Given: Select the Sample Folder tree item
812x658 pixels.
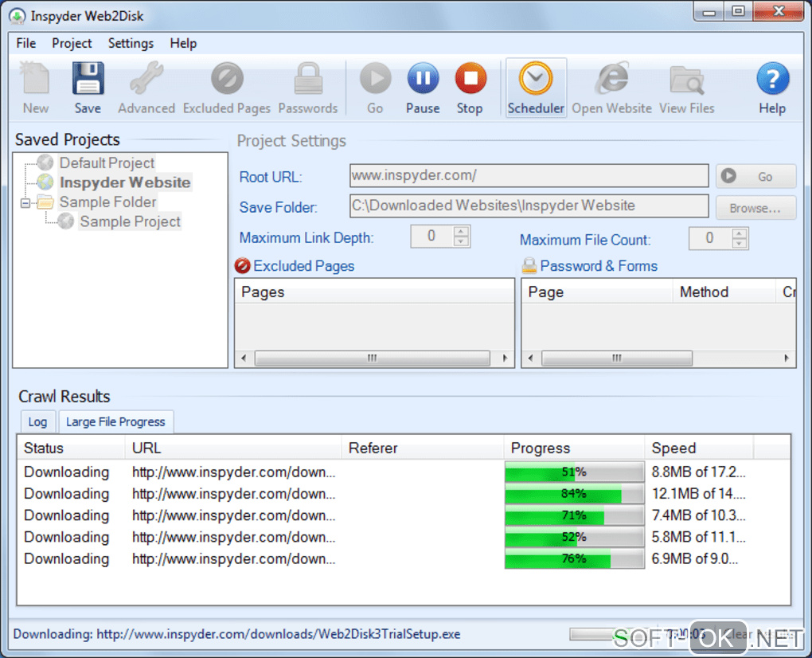Looking at the screenshot, I should click(x=107, y=202).
